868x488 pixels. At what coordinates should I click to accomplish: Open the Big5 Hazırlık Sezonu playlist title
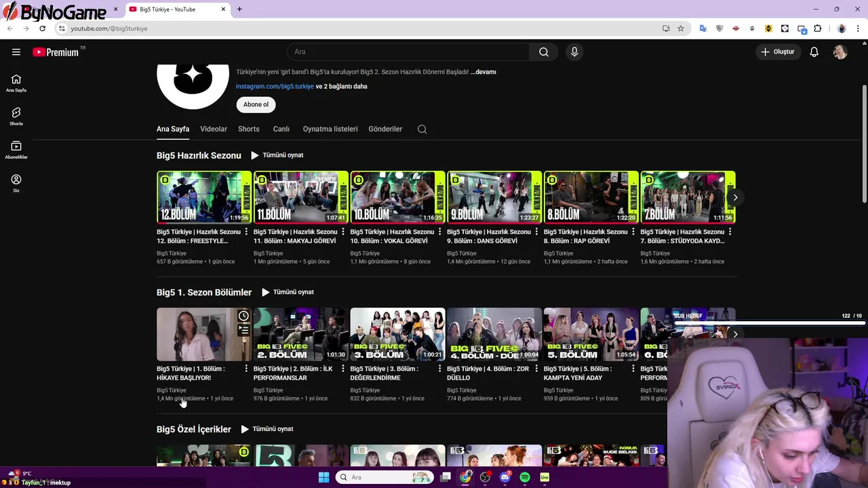(199, 155)
